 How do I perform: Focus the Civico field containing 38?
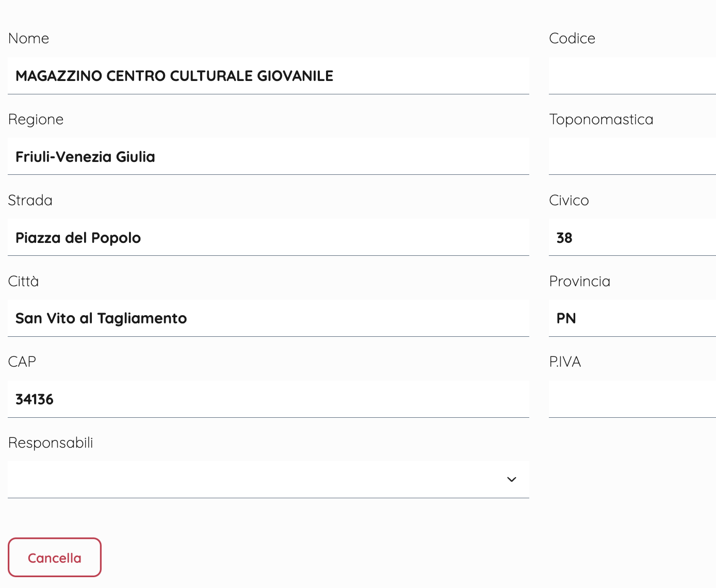pos(632,238)
